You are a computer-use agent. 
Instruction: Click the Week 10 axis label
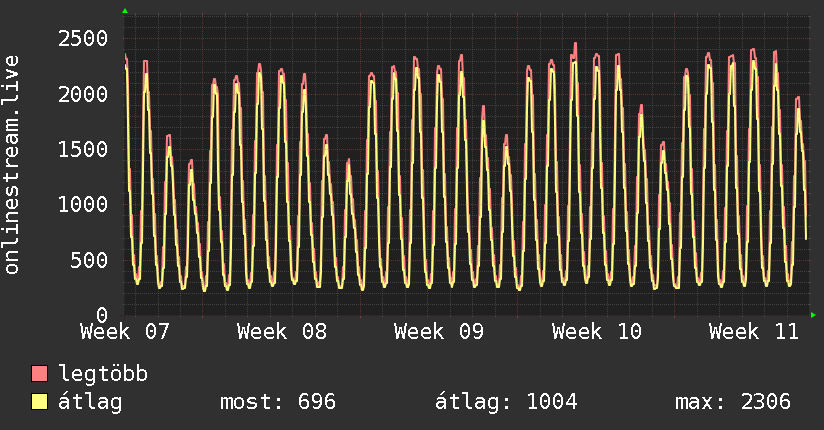(x=597, y=332)
